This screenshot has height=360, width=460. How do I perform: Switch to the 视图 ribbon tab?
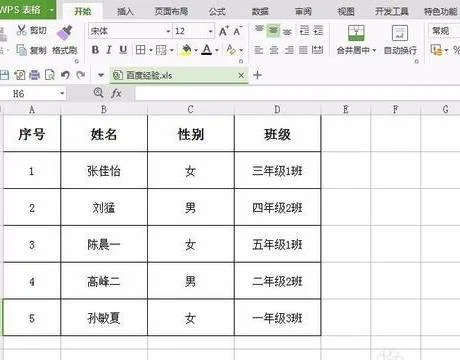[346, 12]
